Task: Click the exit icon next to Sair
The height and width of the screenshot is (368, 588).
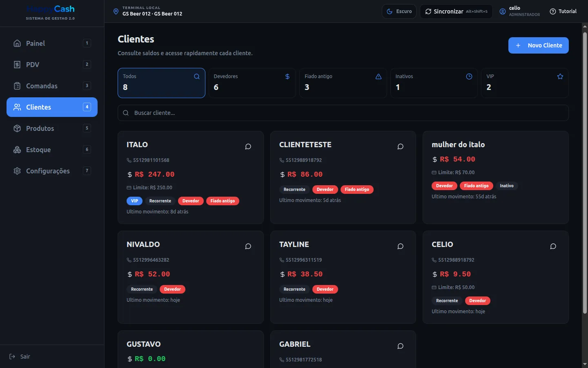Action: 12,357
